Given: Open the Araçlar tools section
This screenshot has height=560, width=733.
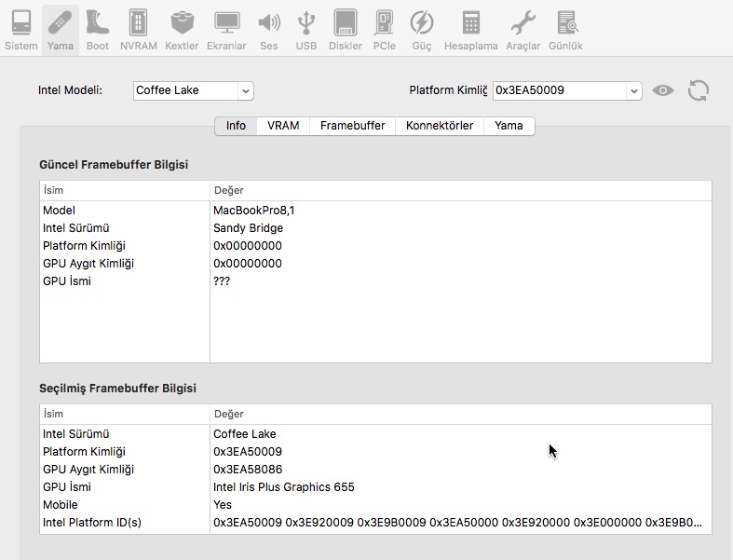Looking at the screenshot, I should (x=523, y=29).
